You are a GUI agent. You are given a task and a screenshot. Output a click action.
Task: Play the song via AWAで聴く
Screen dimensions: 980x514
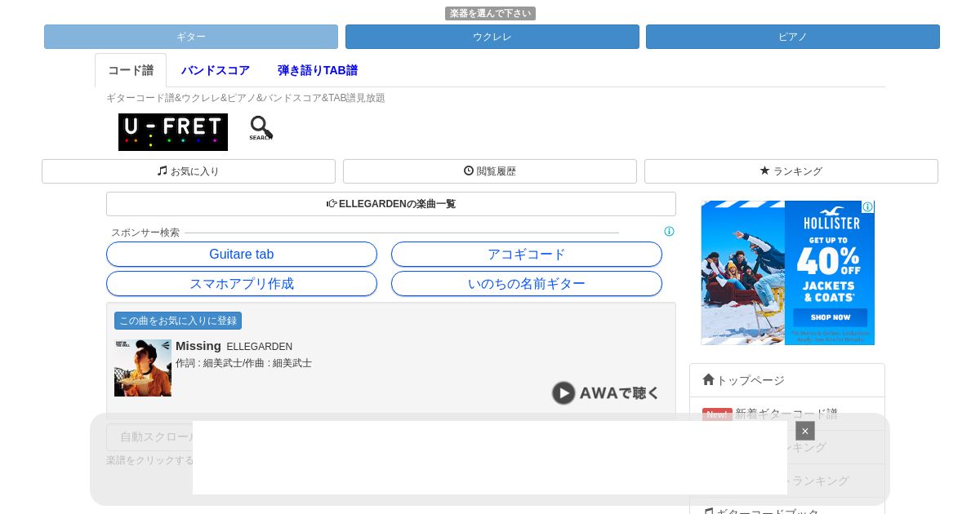pyautogui.click(x=605, y=393)
